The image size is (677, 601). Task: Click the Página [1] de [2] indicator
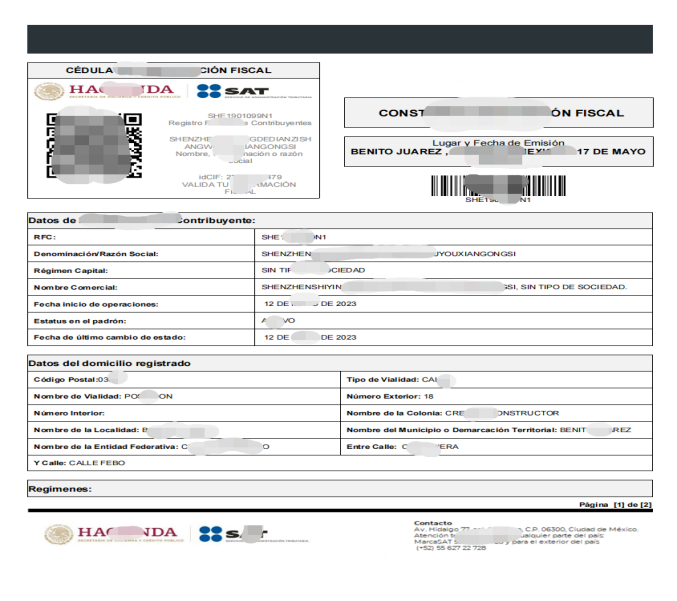(615, 504)
